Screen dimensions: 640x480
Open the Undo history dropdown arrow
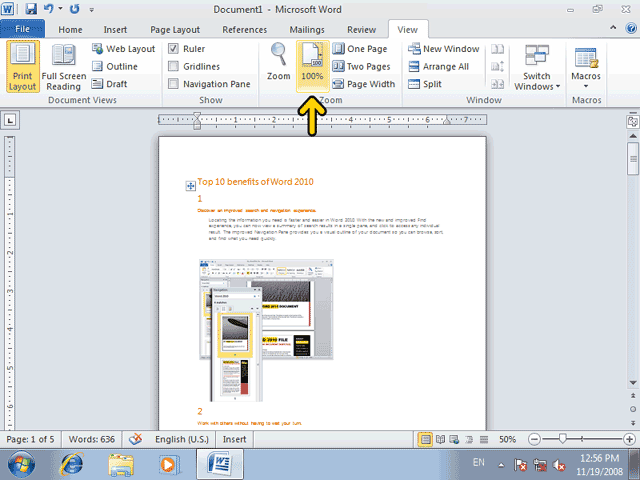(60, 9)
